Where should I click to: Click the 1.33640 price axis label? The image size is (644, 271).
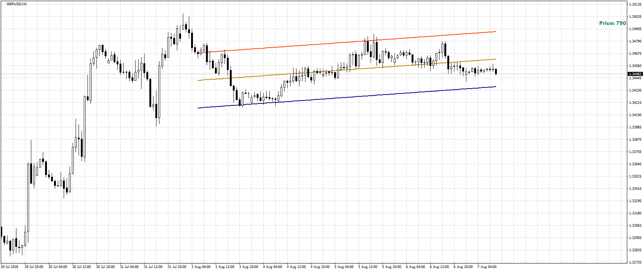(635, 164)
